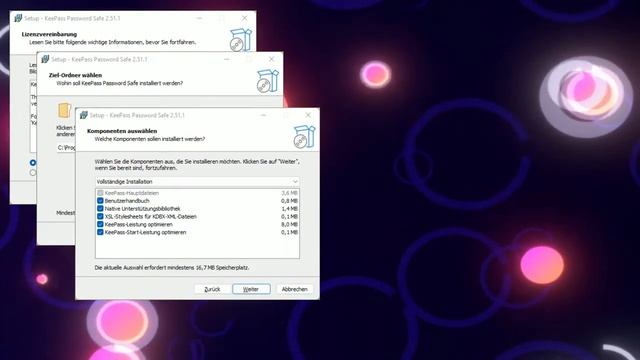
Task: Click the installer box icon in the Lizenzvereinbarung header
Action: pos(240,40)
